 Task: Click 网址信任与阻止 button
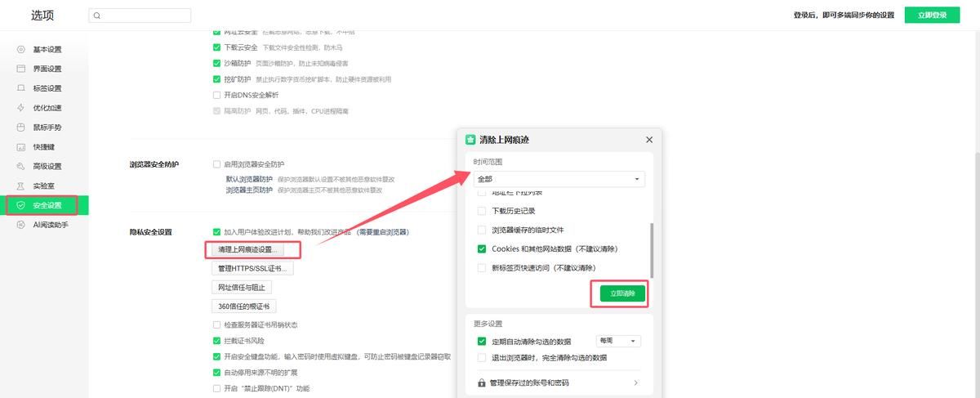pyautogui.click(x=242, y=287)
